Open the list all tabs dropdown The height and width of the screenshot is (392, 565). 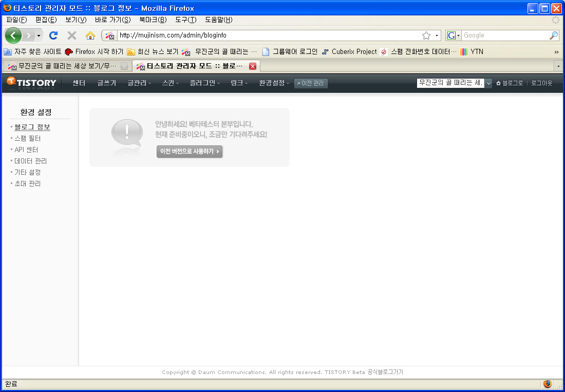[558, 66]
